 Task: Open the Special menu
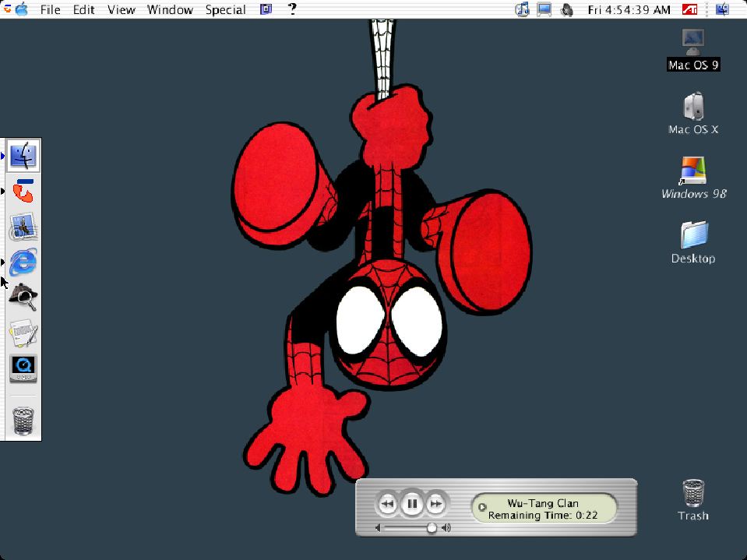pyautogui.click(x=225, y=9)
